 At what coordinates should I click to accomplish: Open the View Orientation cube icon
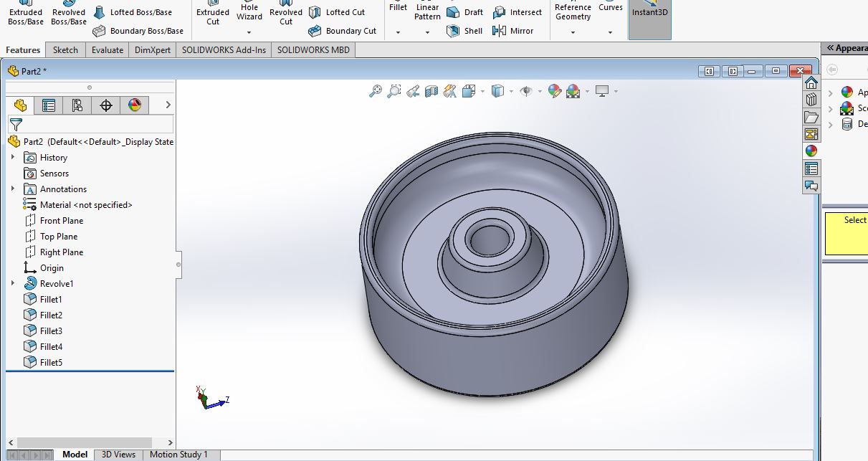coord(469,91)
